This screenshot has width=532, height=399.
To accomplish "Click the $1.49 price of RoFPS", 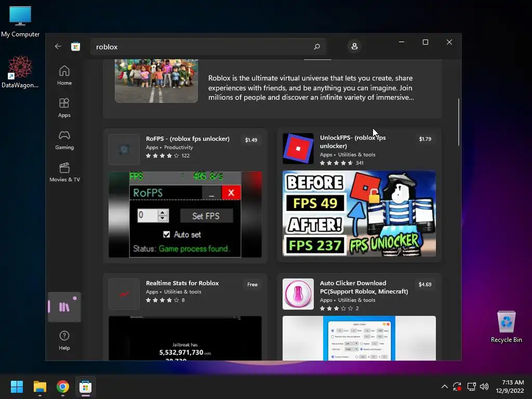I will [251, 140].
